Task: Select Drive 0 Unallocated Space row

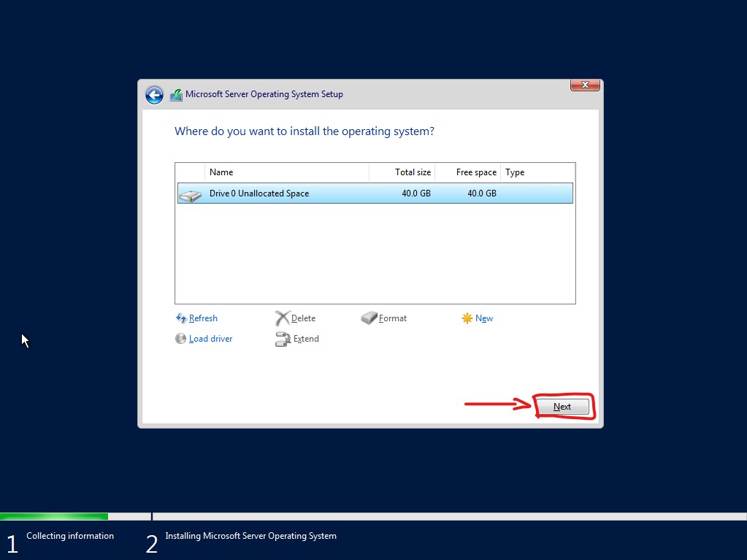Action: (375, 193)
